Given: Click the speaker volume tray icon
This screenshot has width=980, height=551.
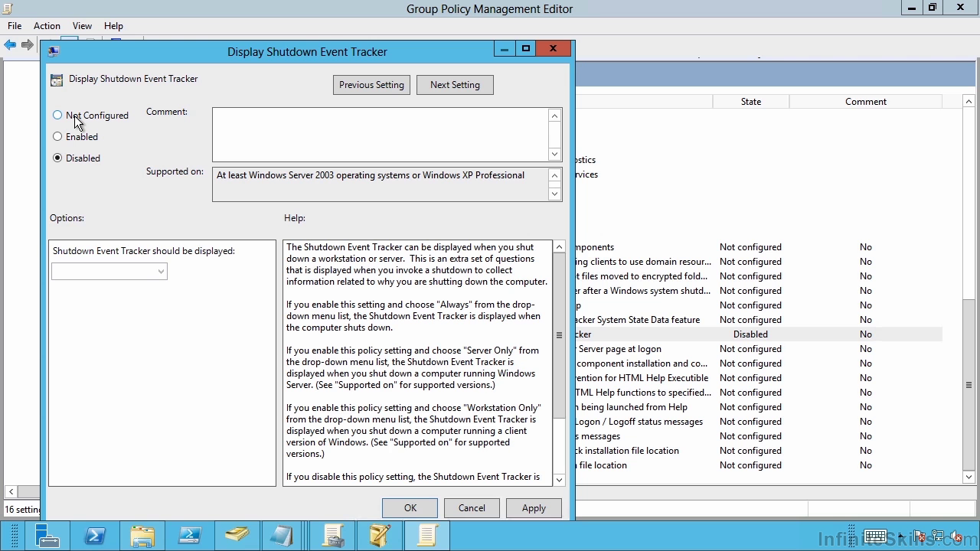Looking at the screenshot, I should pyautogui.click(x=955, y=536).
